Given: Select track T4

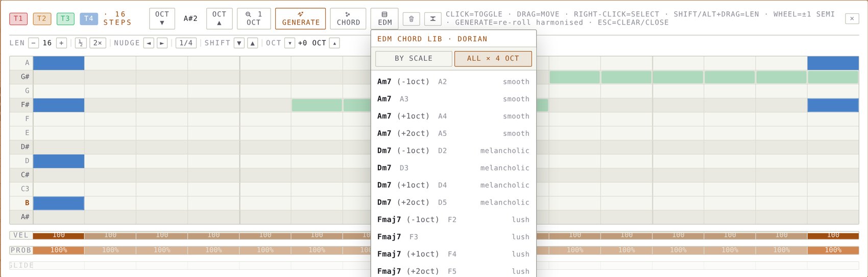Looking at the screenshot, I should (x=89, y=19).
